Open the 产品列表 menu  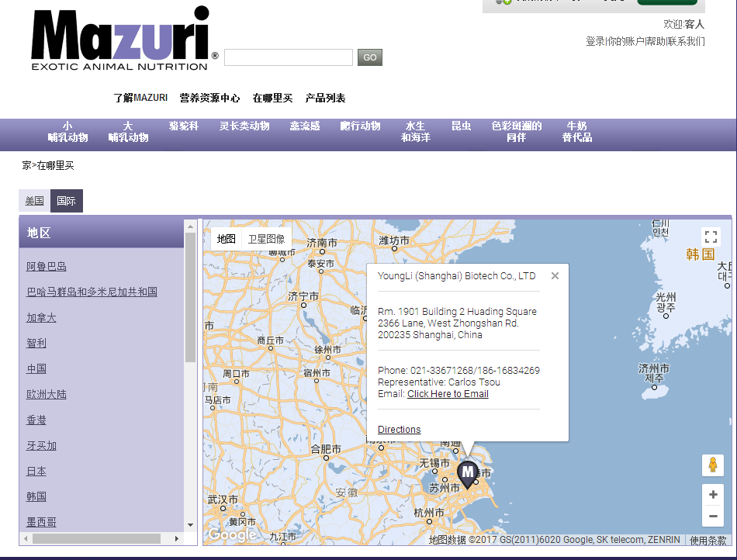click(x=325, y=98)
